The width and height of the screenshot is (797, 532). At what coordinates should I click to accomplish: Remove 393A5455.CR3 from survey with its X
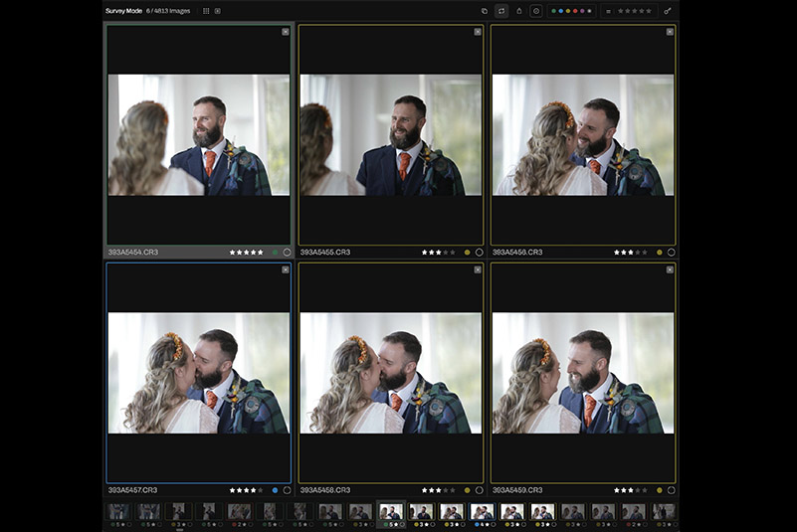tap(478, 32)
